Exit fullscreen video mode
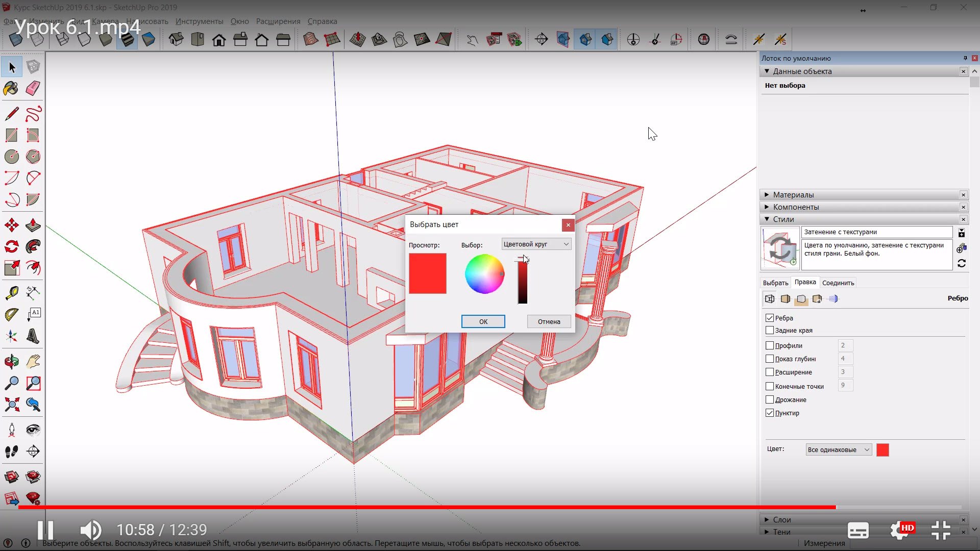The height and width of the screenshot is (551, 980). point(941,531)
